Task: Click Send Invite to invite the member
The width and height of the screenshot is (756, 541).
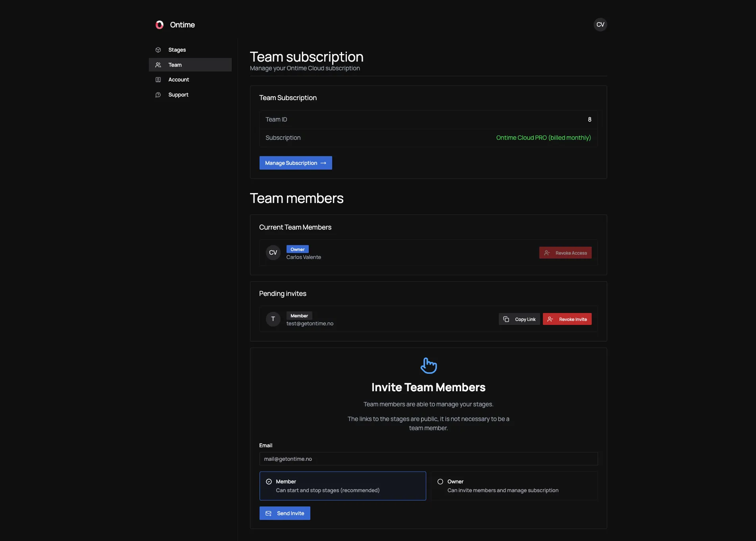Action: [x=285, y=513]
